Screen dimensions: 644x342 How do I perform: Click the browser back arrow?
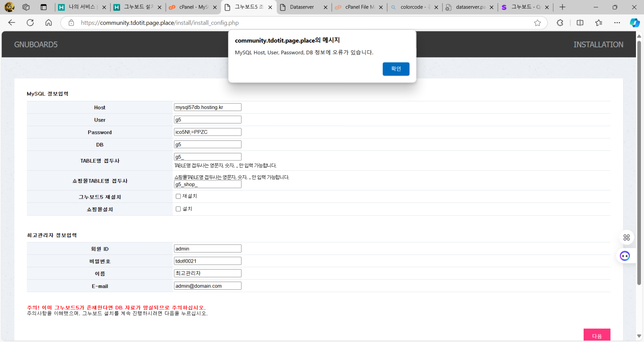pyautogui.click(x=12, y=23)
